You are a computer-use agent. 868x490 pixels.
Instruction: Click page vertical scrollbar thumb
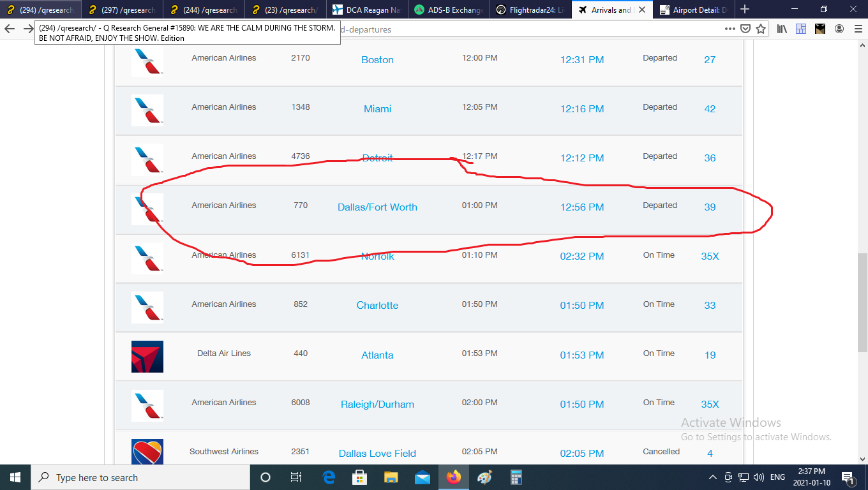862,302
